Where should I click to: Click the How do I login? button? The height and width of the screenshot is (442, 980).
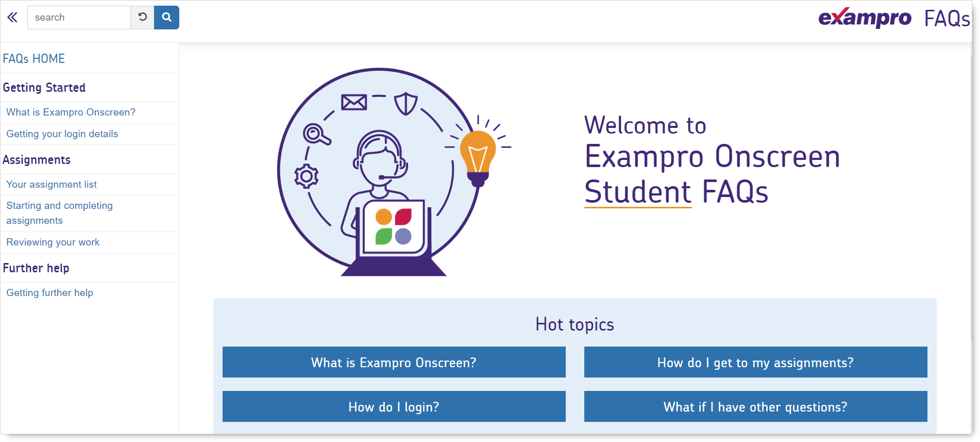394,407
